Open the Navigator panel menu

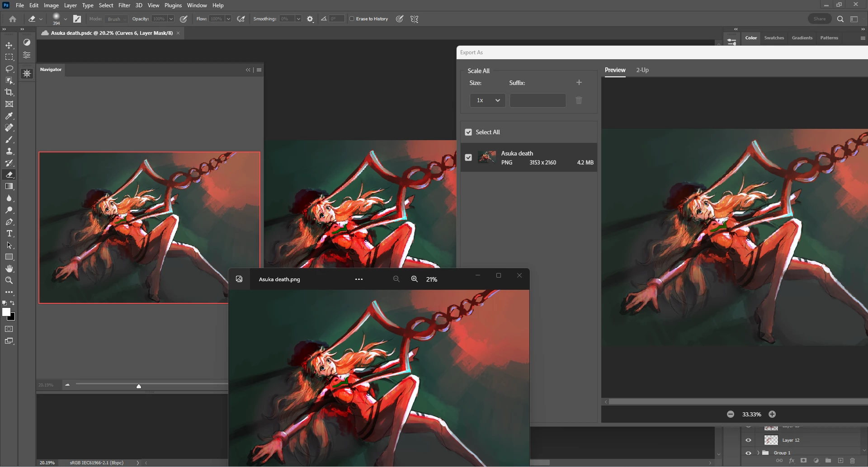coord(259,70)
